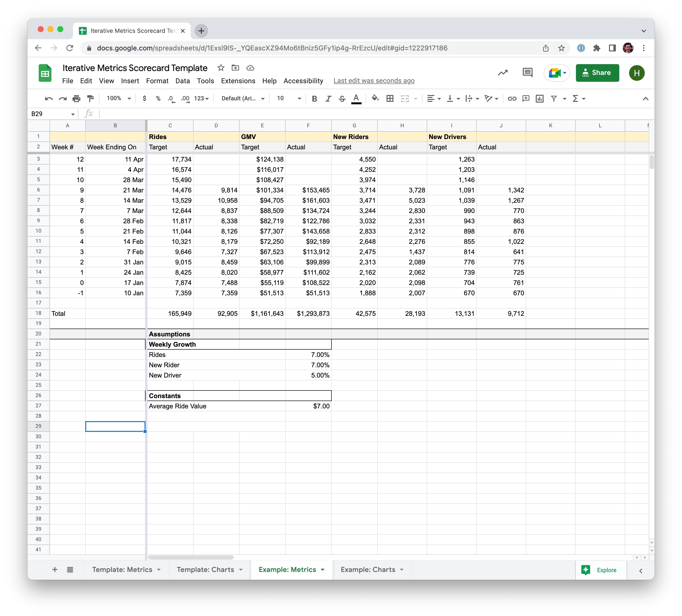Apply currency format to selection
682x616 pixels.
pyautogui.click(x=145, y=98)
